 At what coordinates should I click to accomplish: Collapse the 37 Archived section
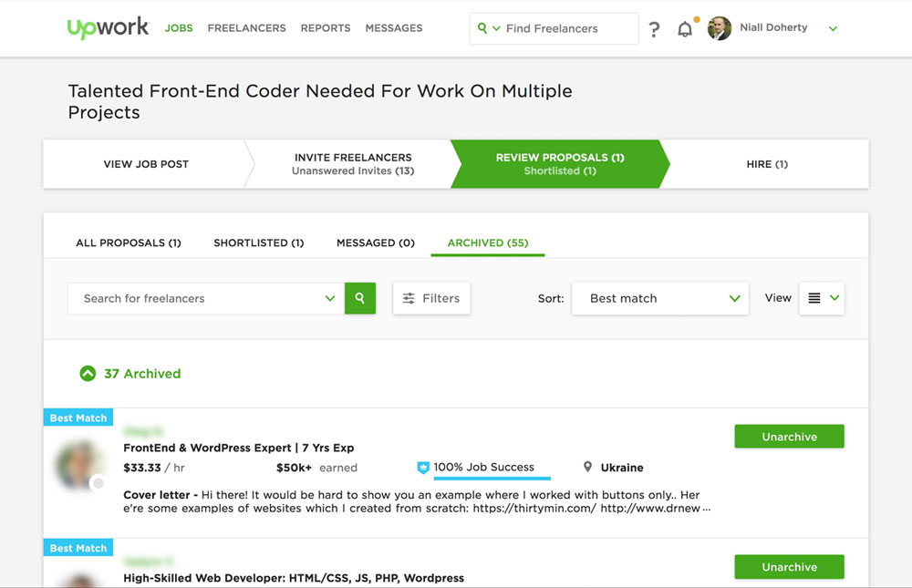click(88, 374)
